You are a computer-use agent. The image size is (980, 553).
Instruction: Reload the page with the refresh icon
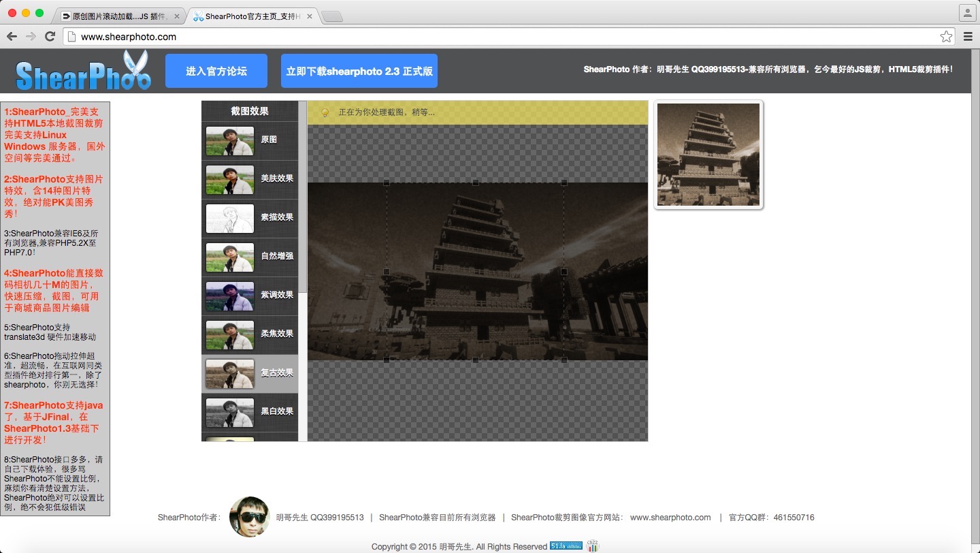point(50,37)
